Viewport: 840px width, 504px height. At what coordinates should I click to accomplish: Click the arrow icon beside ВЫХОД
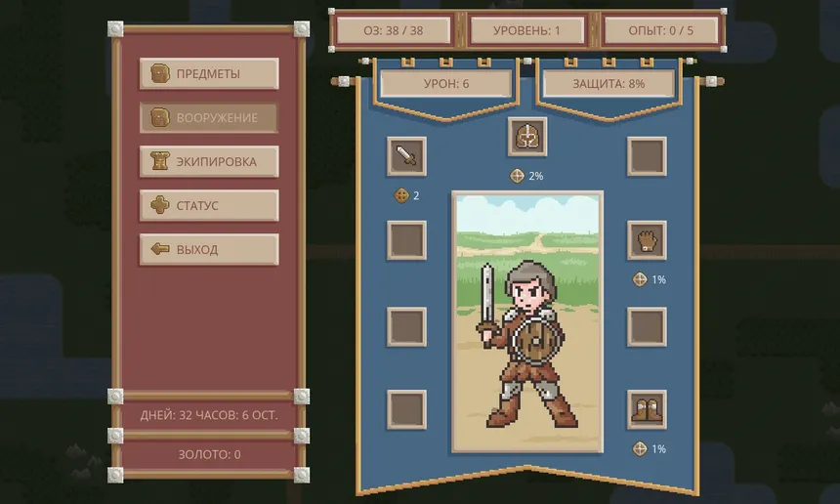(x=160, y=248)
